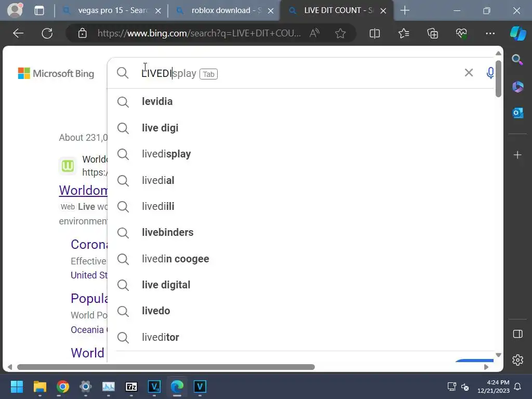This screenshot has width=532, height=399.
Task: Open the taskbar clock and date
Action: (x=494, y=387)
